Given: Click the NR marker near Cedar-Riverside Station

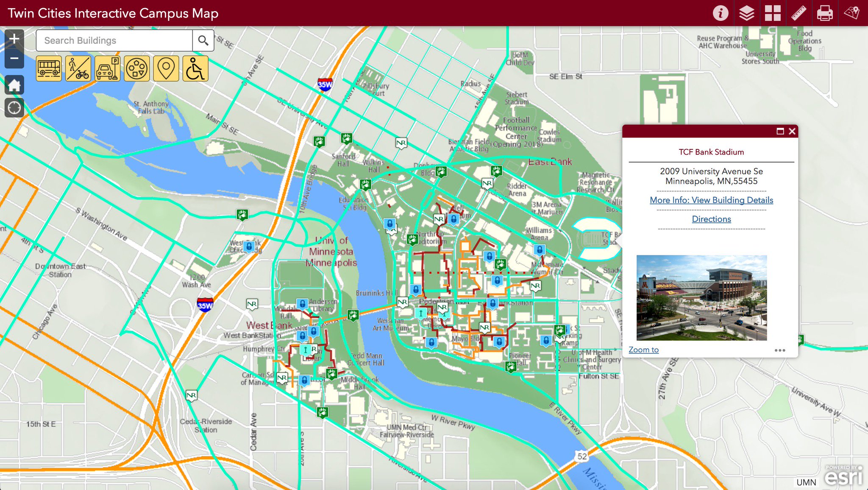Looking at the screenshot, I should pyautogui.click(x=192, y=396).
